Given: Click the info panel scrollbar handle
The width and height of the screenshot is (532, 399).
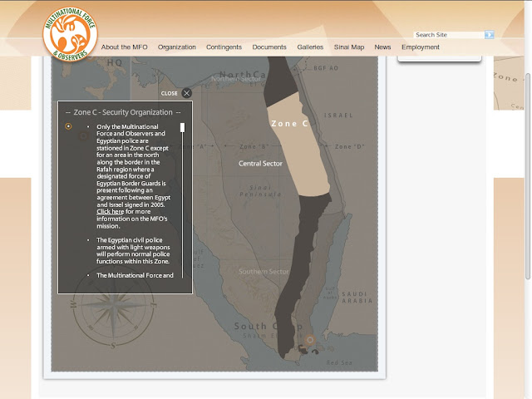Looking at the screenshot, I should click(182, 127).
